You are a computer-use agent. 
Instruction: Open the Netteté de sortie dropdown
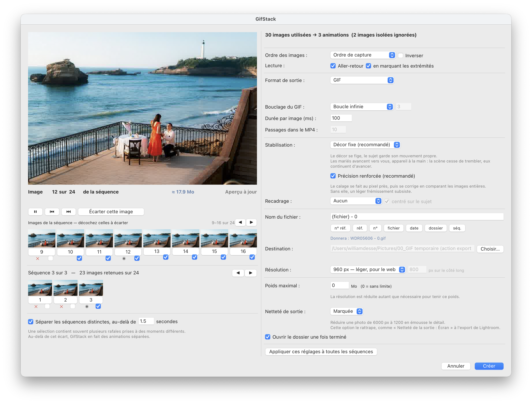(x=346, y=311)
